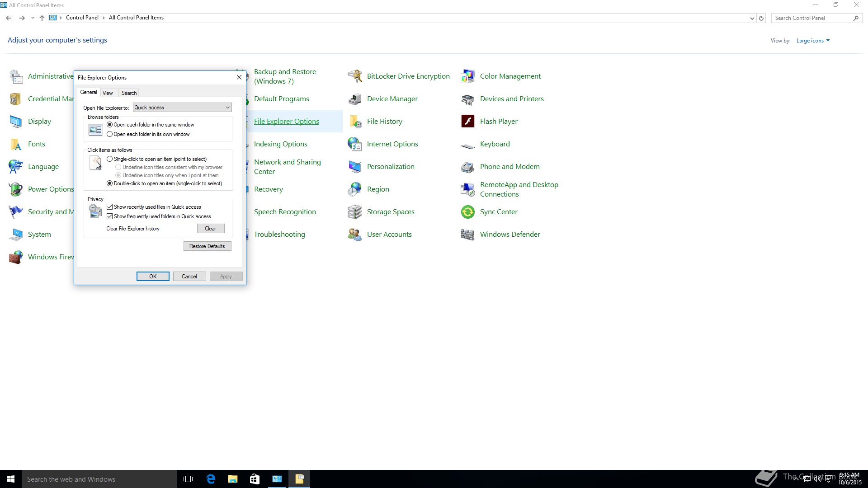Open the Indexing Options link

(x=281, y=144)
